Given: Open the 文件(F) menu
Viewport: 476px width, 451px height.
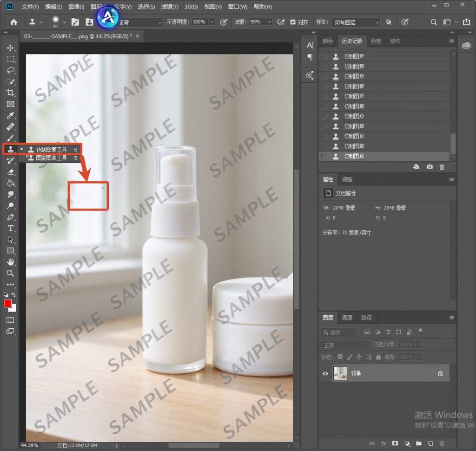Looking at the screenshot, I should (x=30, y=7).
